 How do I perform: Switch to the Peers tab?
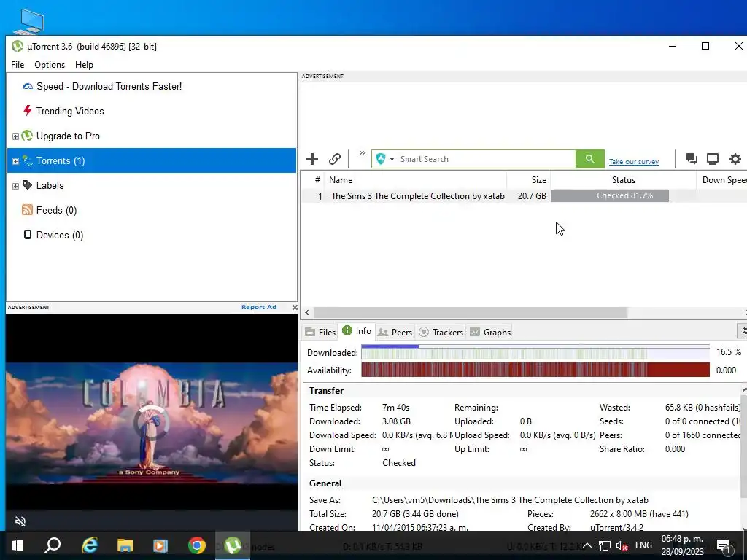(395, 332)
